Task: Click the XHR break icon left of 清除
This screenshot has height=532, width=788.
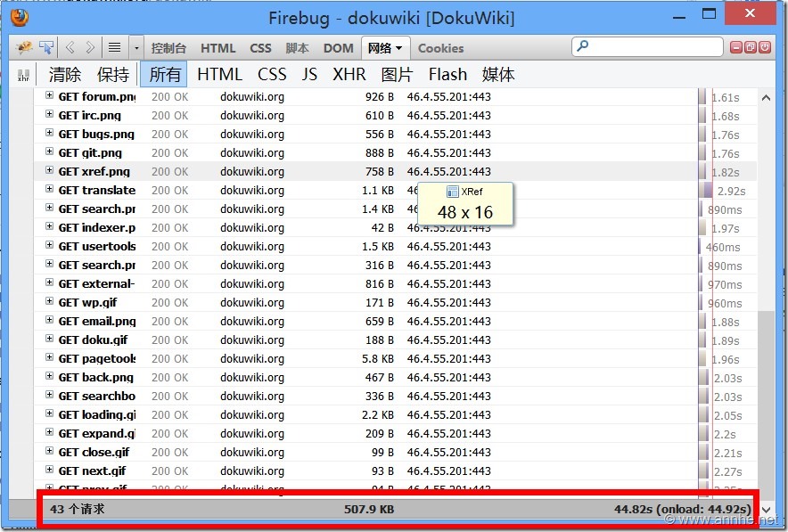Action: point(24,76)
